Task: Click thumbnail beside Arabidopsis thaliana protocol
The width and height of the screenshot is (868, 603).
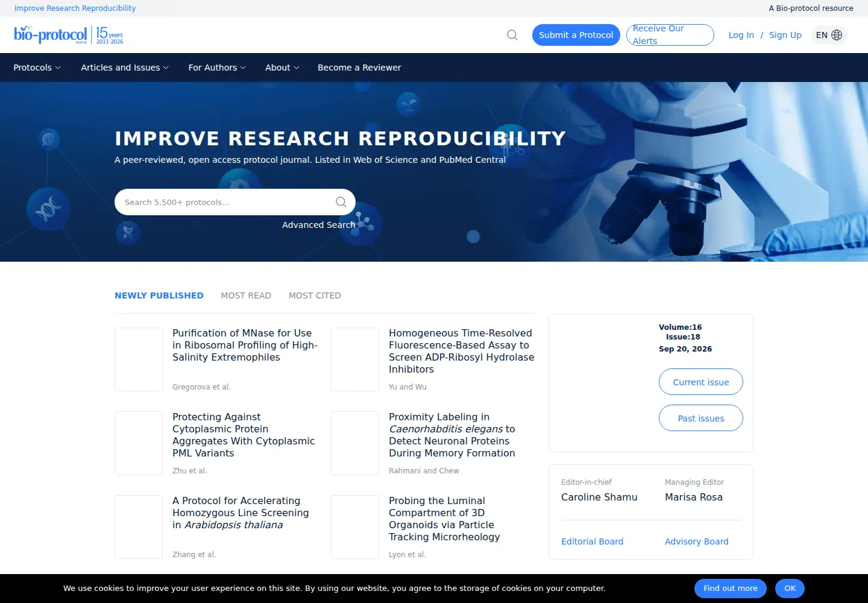Action: [x=139, y=527]
